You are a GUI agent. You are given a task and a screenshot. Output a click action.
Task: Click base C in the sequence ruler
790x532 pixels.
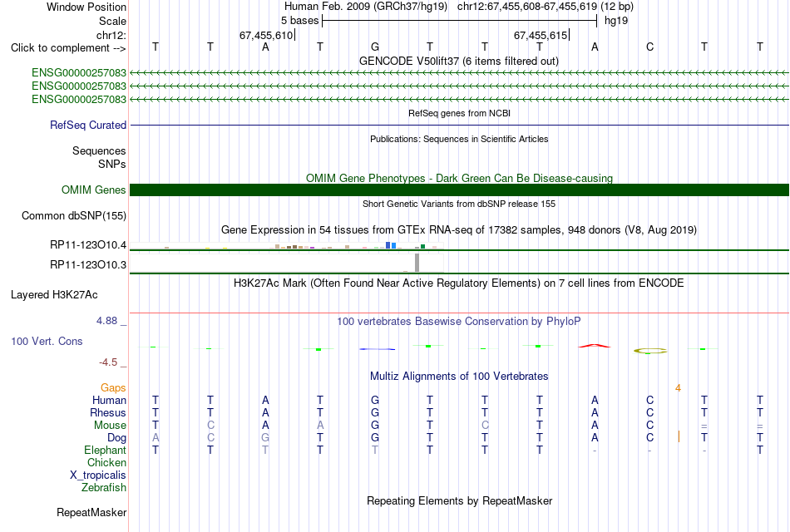pyautogui.click(x=649, y=47)
